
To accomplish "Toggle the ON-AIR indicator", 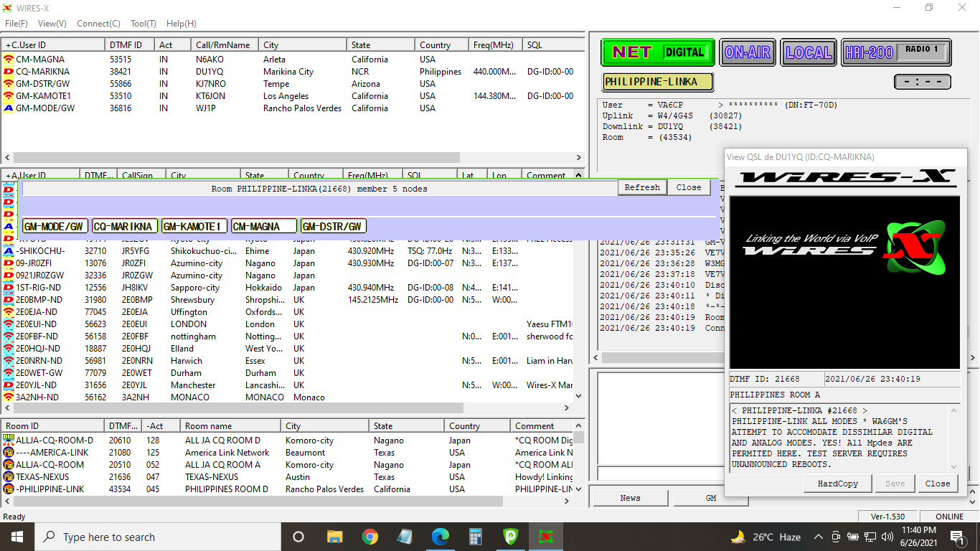I will [748, 52].
